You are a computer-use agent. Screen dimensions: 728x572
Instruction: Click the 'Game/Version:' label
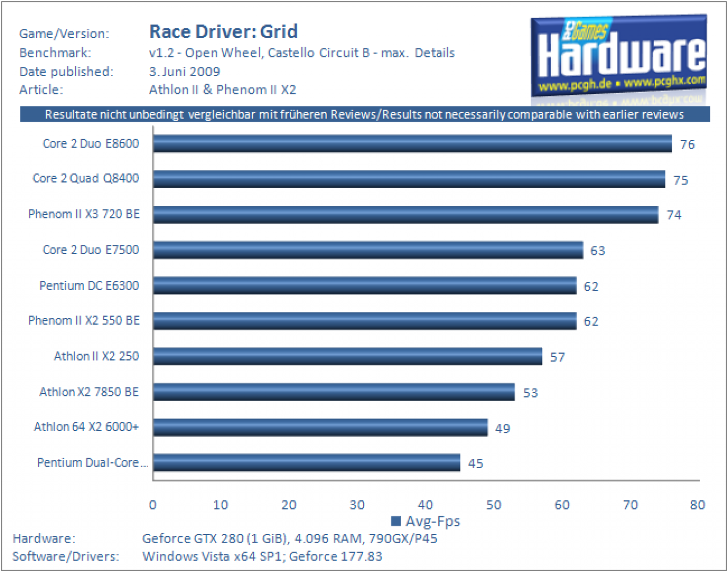coord(64,34)
